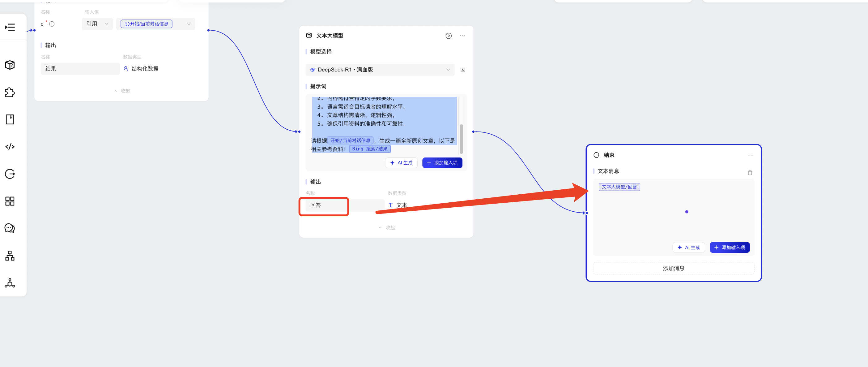Click the info icon next to q
This screenshot has width=868, height=367.
pos(52,24)
